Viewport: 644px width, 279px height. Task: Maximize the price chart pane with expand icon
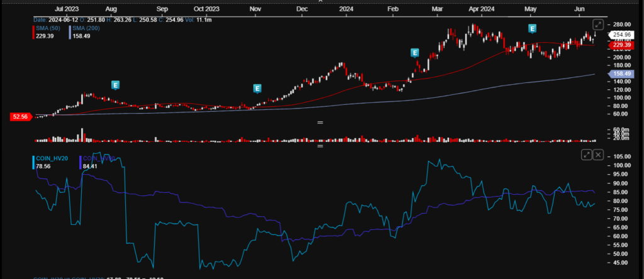coord(599,25)
